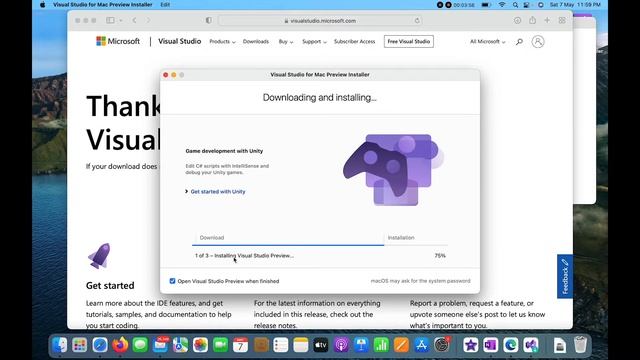Open Safari sidebar dropdown arrow
The width and height of the screenshot is (640, 360).
click(x=121, y=20)
